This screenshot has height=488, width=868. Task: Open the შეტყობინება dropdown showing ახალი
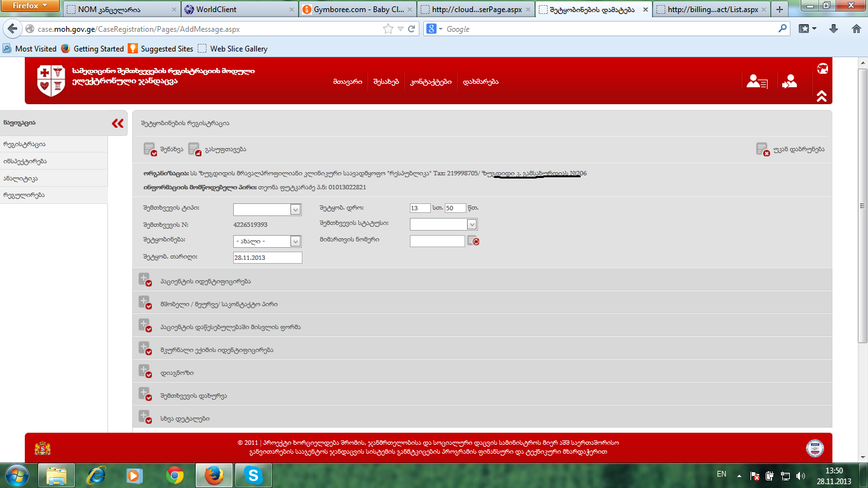(x=295, y=241)
